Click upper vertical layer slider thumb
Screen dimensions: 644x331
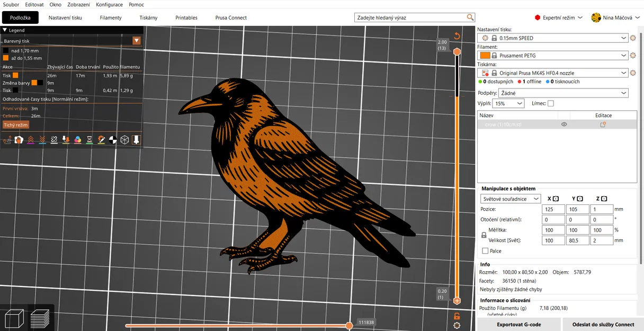point(457,51)
